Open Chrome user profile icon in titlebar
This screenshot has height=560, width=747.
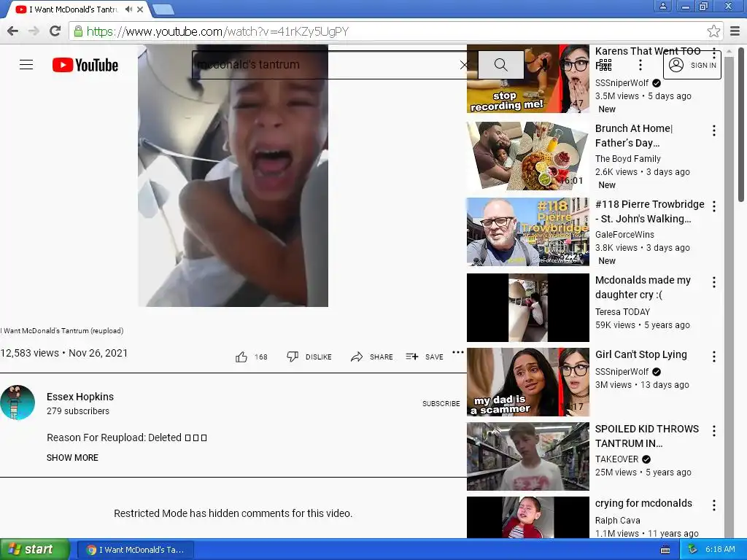tap(662, 6)
